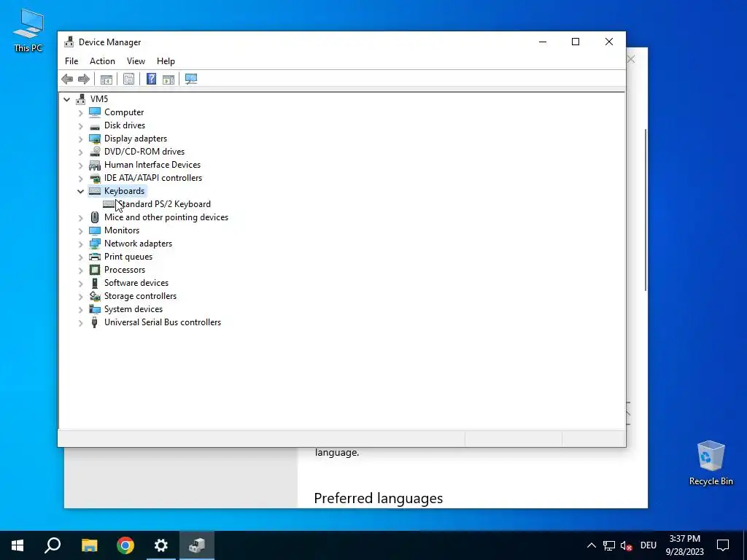Select Standard PS/2 Keyboard device

(x=164, y=204)
